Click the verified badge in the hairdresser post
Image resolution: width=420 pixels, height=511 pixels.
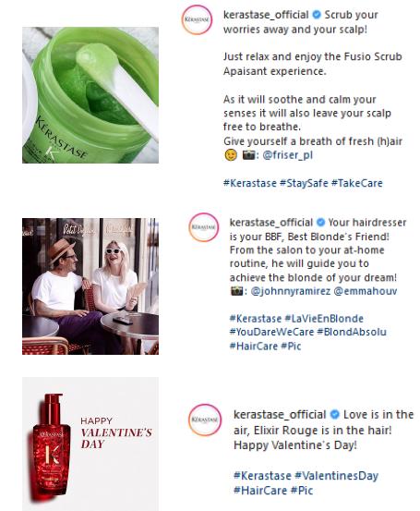[320, 223]
